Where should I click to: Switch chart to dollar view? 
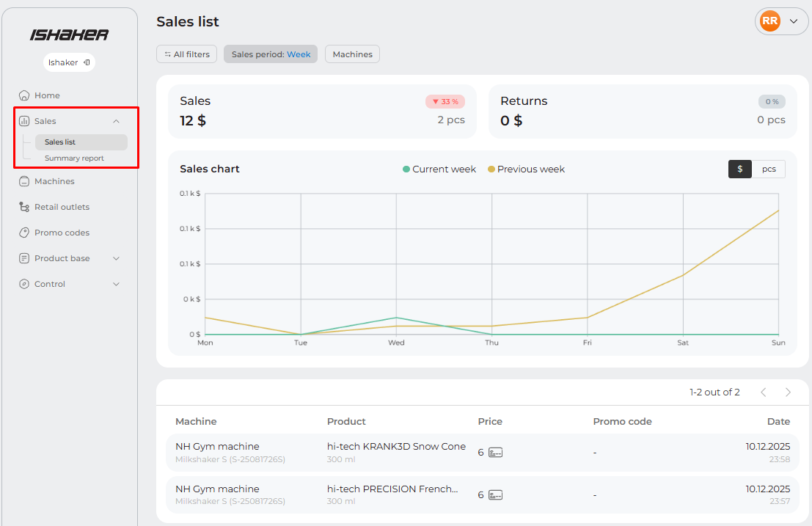coord(739,169)
